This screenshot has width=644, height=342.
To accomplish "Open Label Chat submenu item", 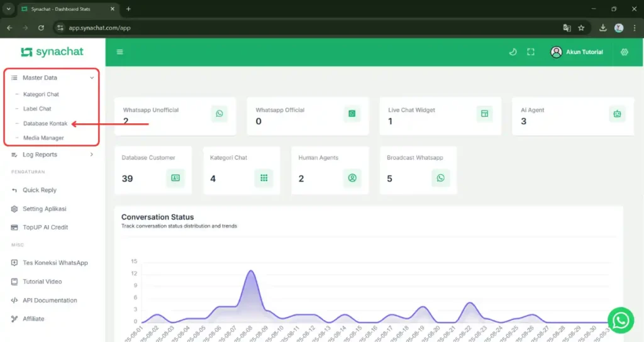I will point(37,109).
